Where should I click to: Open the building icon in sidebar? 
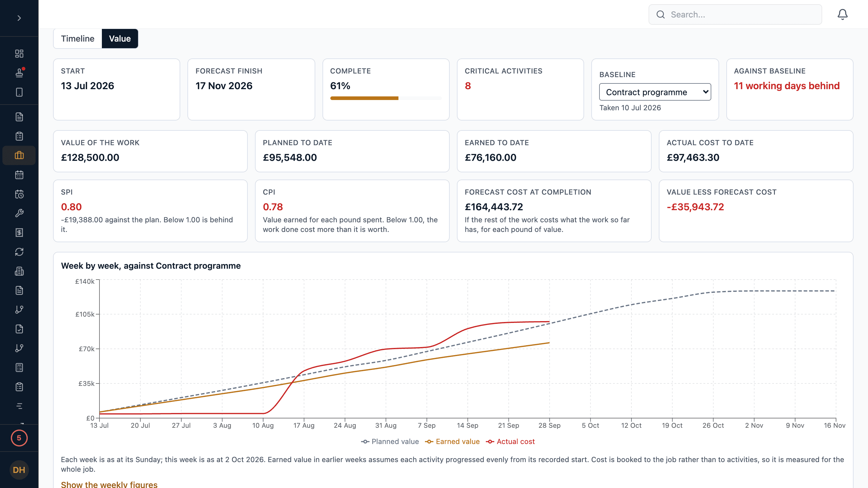tap(19, 271)
